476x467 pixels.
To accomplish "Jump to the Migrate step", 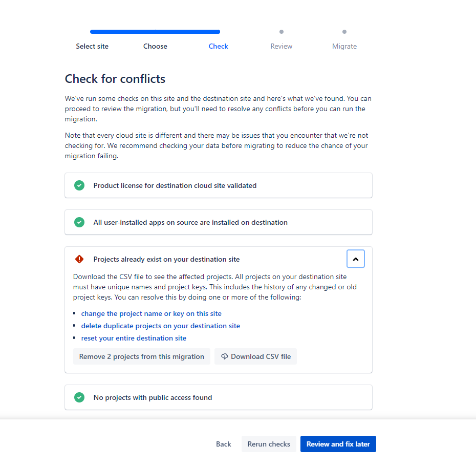I will coord(344,46).
